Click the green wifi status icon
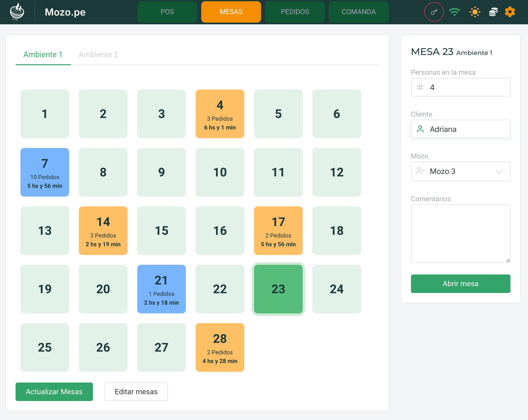 [x=454, y=12]
